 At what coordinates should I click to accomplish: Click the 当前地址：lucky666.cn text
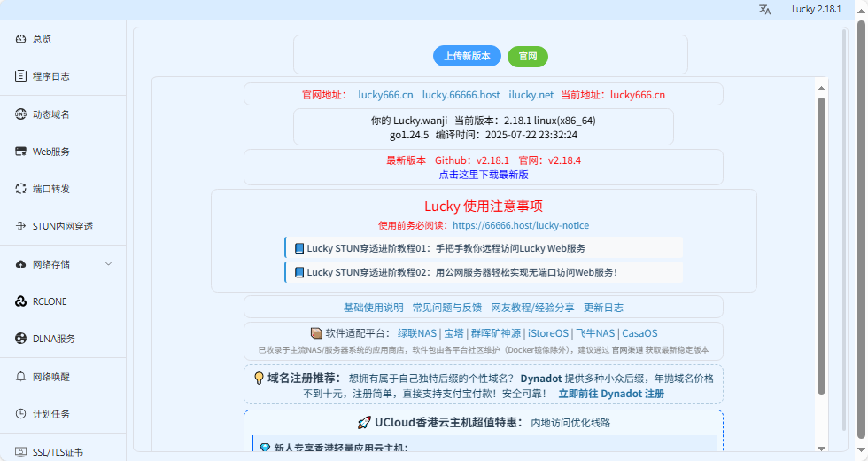coord(613,95)
